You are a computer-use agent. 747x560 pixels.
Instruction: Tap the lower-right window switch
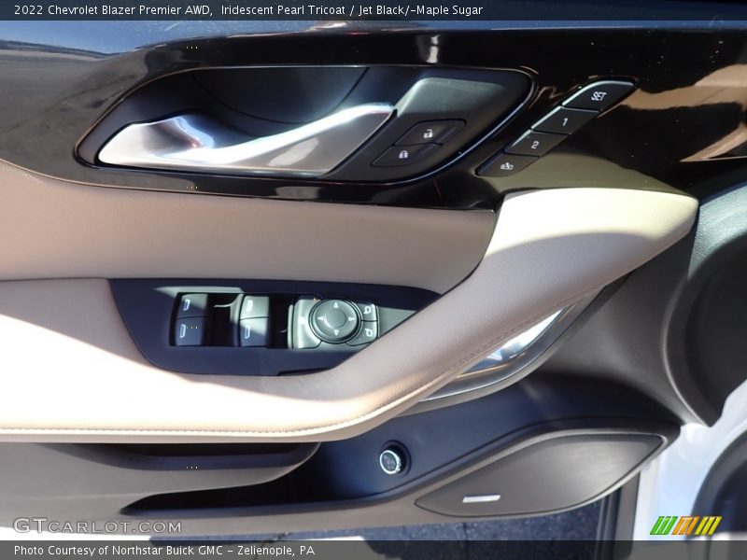click(x=251, y=332)
